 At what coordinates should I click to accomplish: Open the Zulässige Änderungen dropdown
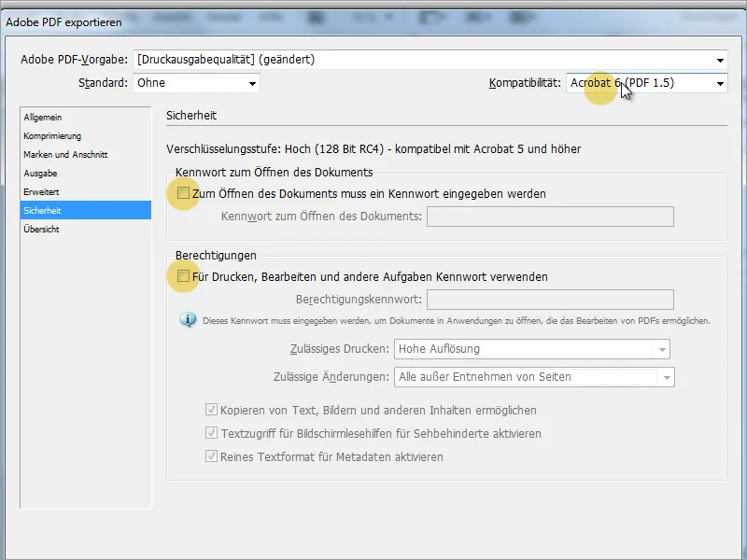[534, 377]
